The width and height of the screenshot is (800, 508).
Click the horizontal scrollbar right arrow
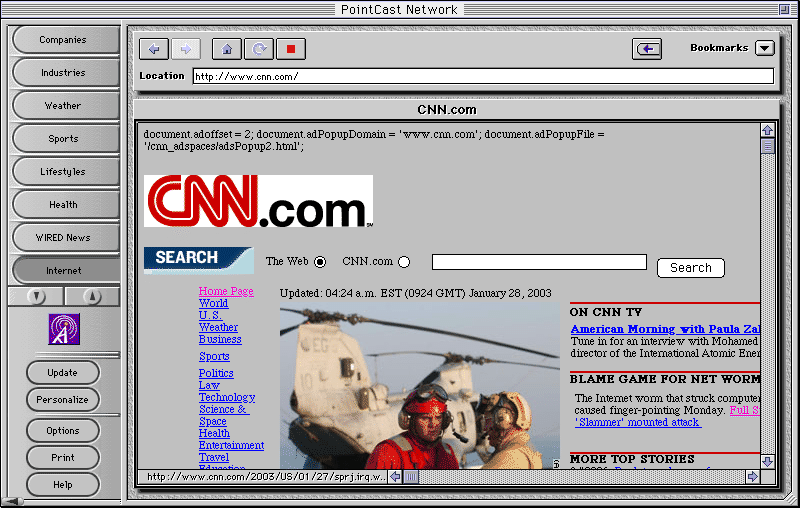click(x=753, y=477)
